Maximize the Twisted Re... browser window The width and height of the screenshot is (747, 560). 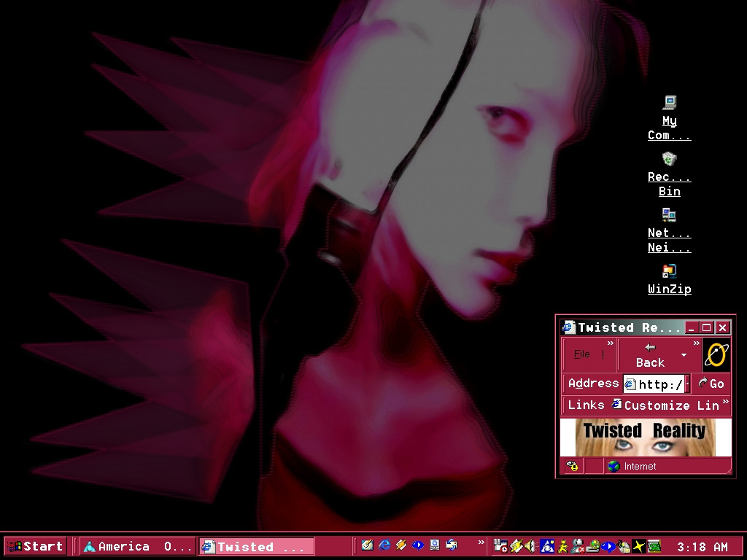click(706, 327)
